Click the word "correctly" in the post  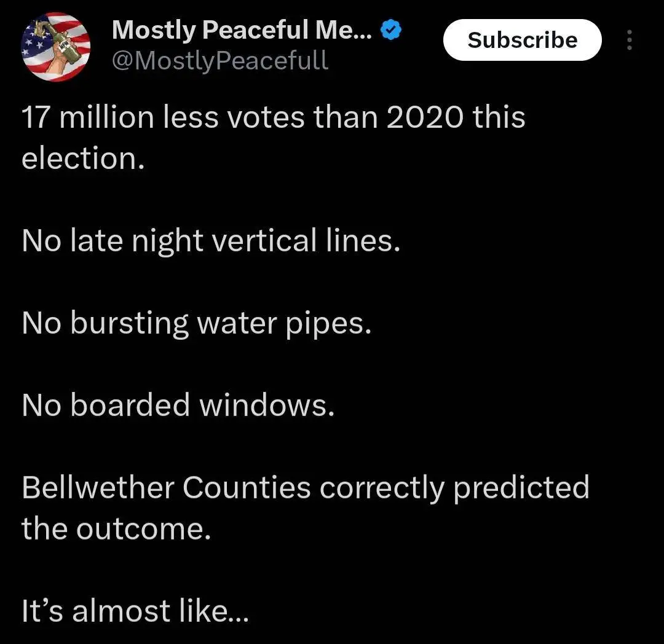pos(382,488)
